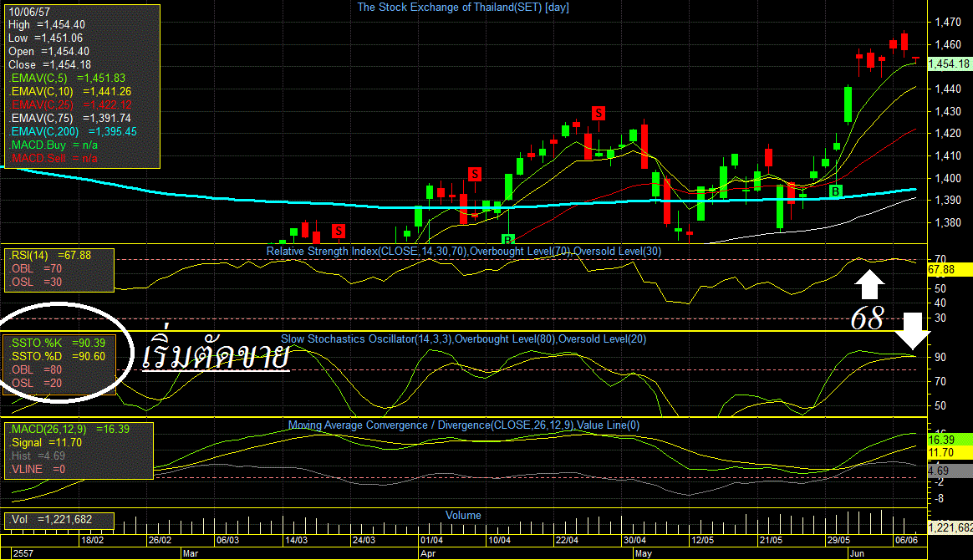This screenshot has width=973, height=560.
Task: Click the 1,221,682 volume axis tag
Action: 950,527
